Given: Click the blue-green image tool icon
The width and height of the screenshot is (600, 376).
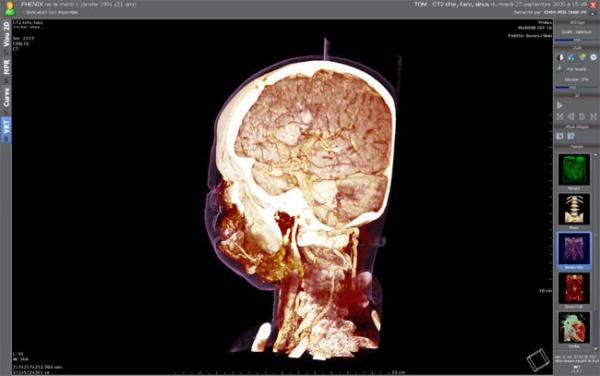Looking at the screenshot, I should coord(571,57).
